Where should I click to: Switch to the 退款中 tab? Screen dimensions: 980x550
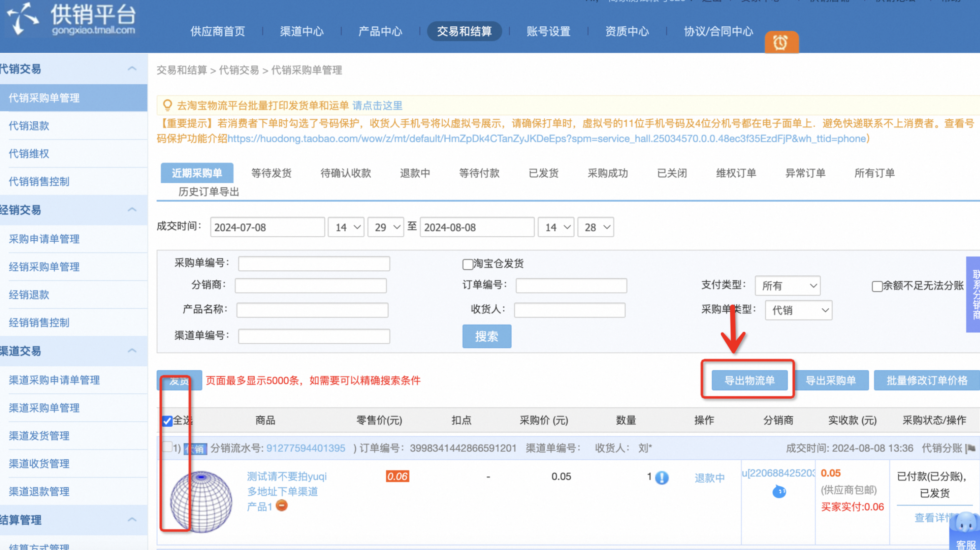pyautogui.click(x=415, y=173)
